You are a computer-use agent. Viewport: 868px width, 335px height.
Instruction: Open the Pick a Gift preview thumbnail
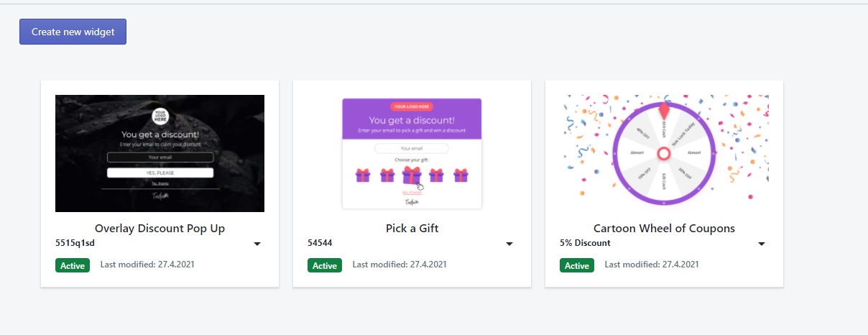tap(412, 153)
